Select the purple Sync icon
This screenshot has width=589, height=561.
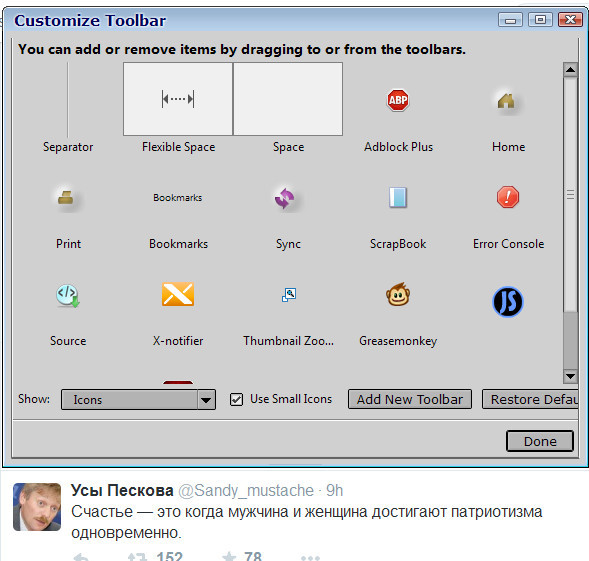(x=284, y=198)
